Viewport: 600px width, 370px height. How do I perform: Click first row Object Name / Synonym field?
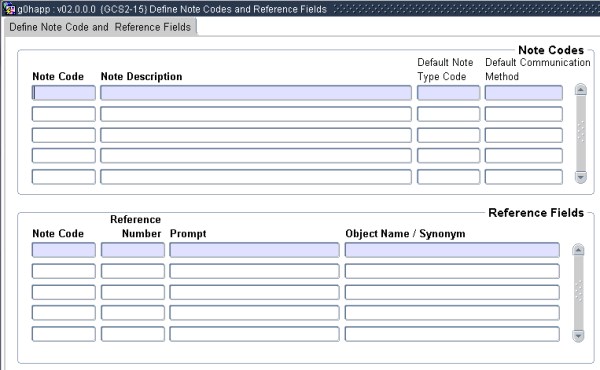(452, 250)
